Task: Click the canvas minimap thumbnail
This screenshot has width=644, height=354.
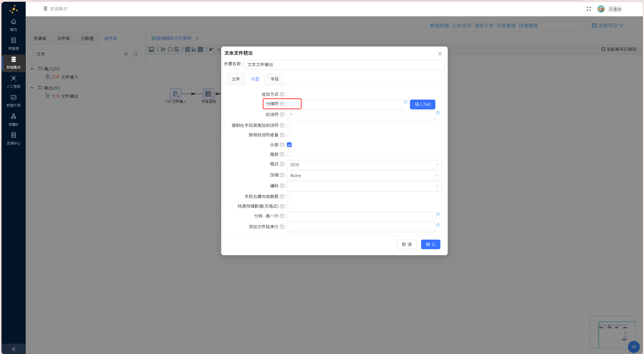Action: 612,332
